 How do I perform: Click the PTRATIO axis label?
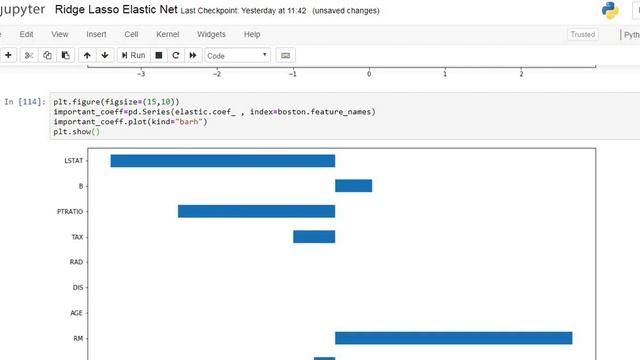(x=70, y=211)
